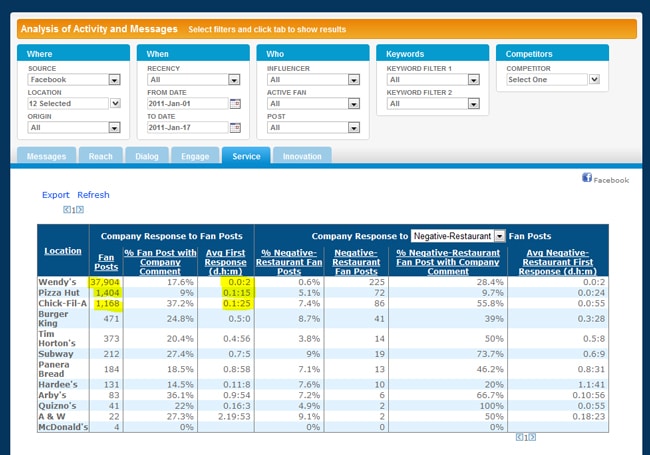Open the Origin dropdown
Screen dimensions: 650x455
74,128
